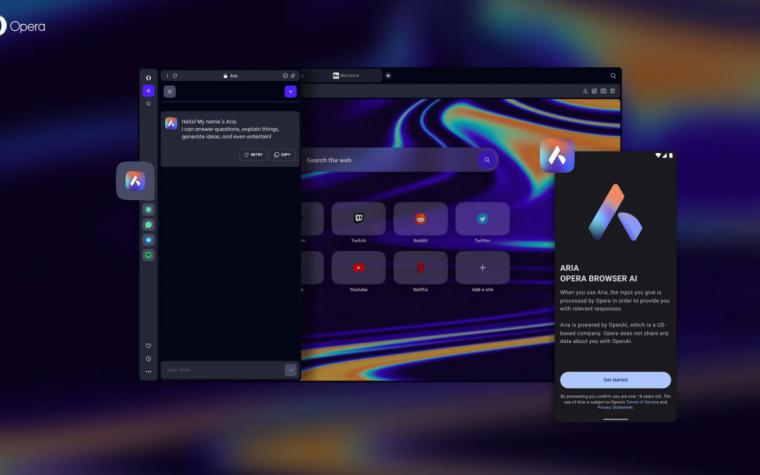Open the green Spotify icon in the sidebar
The height and width of the screenshot is (475, 760).
tap(148, 255)
